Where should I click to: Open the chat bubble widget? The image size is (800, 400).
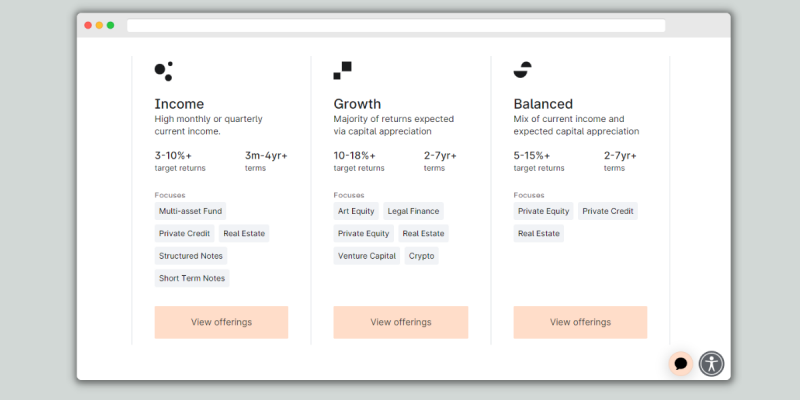point(681,364)
